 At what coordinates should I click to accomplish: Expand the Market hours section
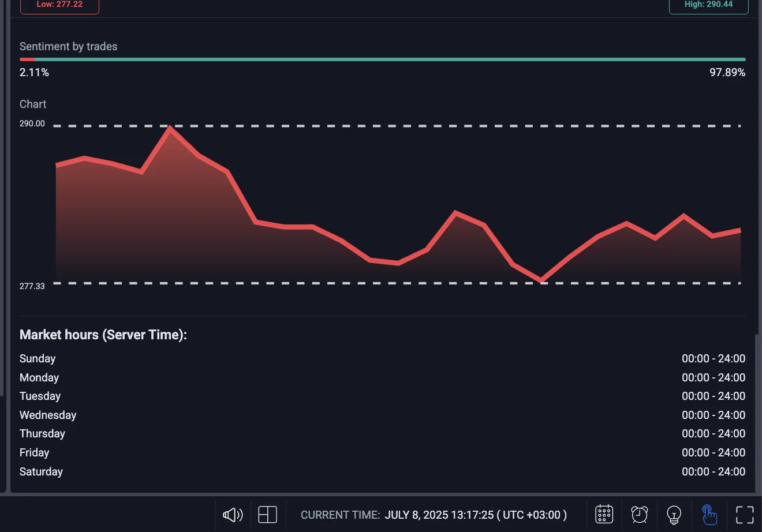click(x=103, y=335)
